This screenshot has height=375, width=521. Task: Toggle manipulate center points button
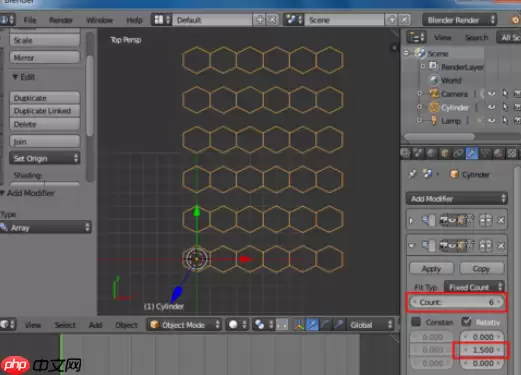tap(282, 324)
